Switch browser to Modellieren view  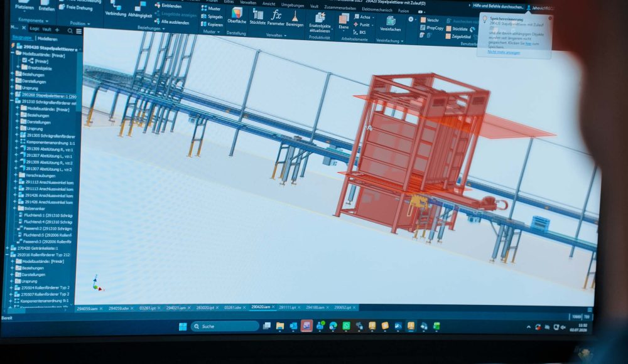[47, 39]
